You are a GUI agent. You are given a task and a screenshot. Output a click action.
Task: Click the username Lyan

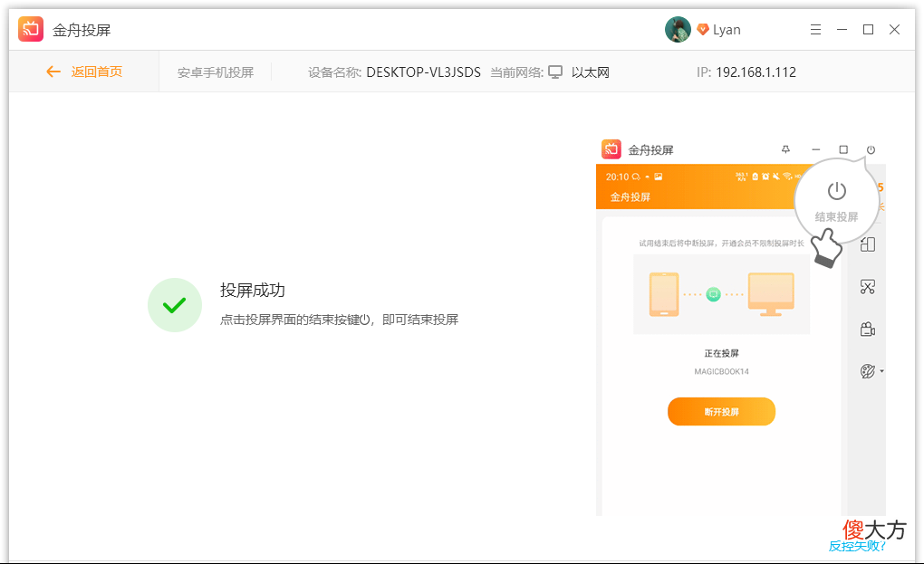tap(727, 30)
